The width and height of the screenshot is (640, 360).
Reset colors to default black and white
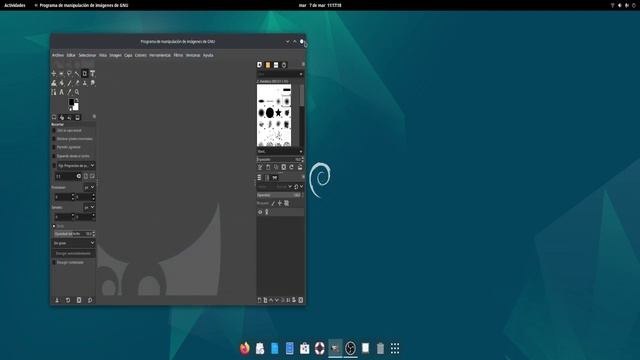[70, 109]
